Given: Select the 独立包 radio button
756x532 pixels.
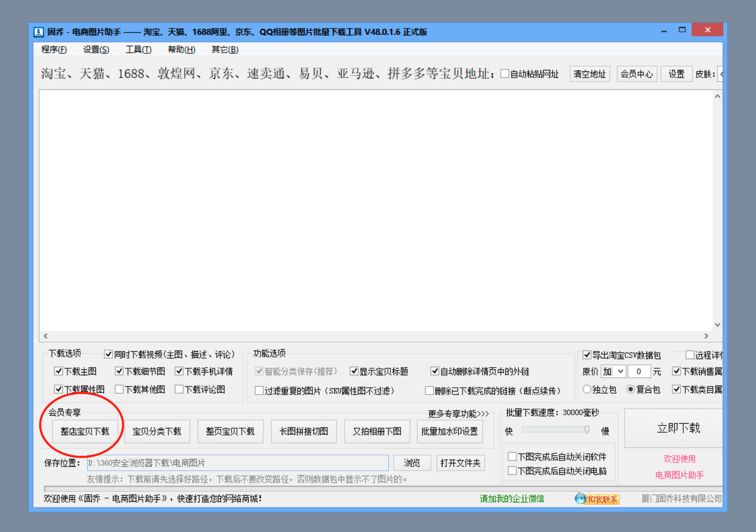Looking at the screenshot, I should (586, 389).
